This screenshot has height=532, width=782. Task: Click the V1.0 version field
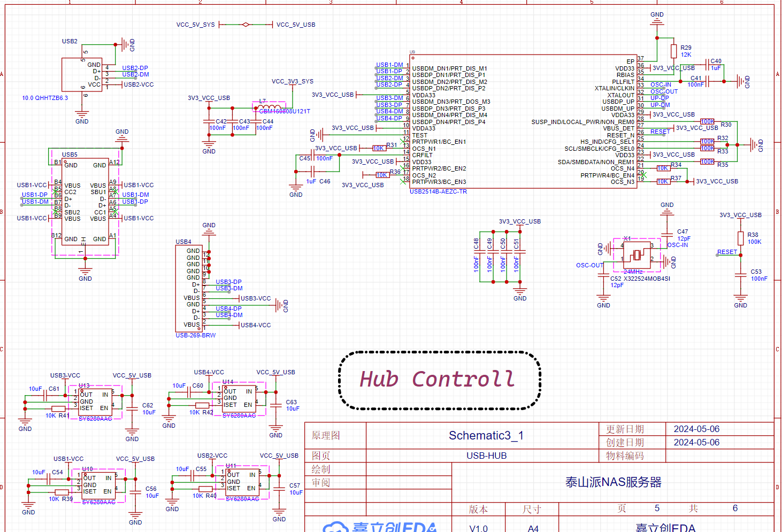point(479,528)
